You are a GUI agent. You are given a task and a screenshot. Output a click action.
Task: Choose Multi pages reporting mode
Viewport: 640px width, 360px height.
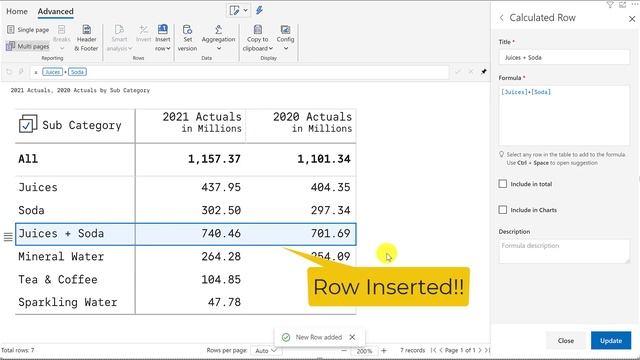[28, 46]
